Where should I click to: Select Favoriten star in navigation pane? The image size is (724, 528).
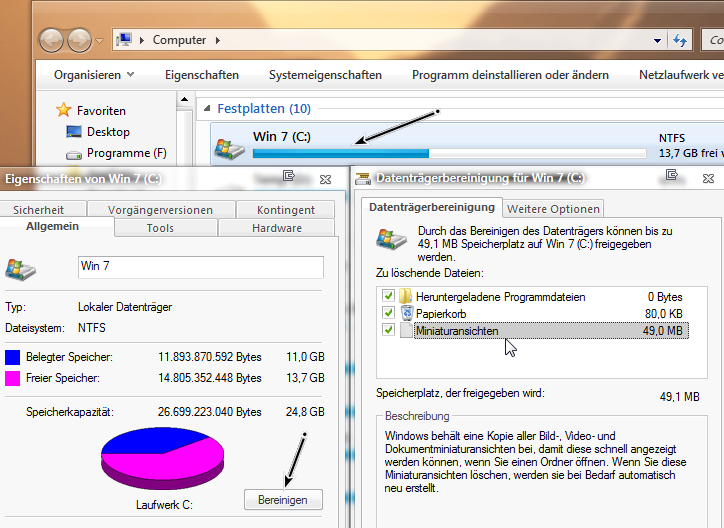coord(63,110)
